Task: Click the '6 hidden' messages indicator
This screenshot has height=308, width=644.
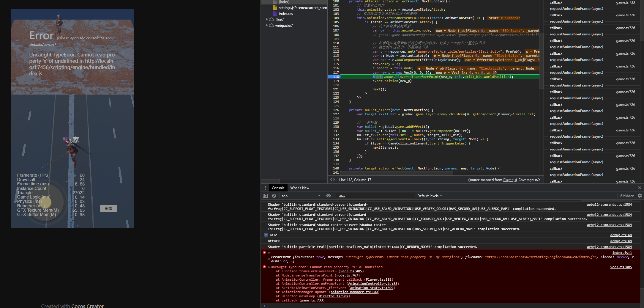Action: click(x=627, y=196)
